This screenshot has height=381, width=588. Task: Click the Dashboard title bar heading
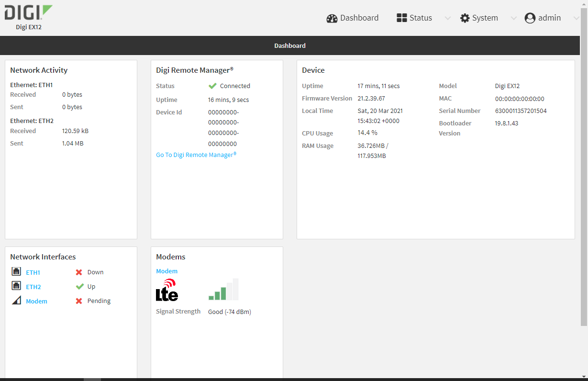tap(290, 45)
